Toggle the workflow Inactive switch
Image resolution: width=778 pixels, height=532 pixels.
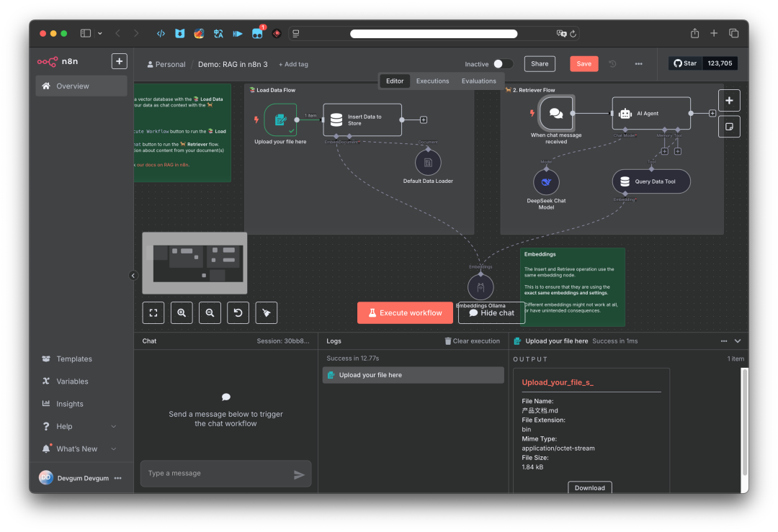click(503, 64)
